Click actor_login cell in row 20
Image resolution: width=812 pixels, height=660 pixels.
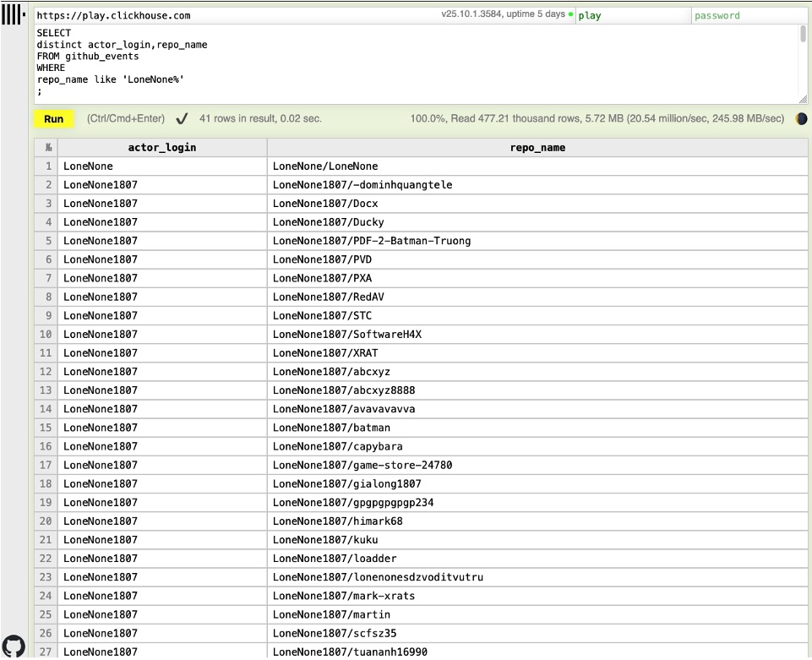pyautogui.click(x=162, y=521)
